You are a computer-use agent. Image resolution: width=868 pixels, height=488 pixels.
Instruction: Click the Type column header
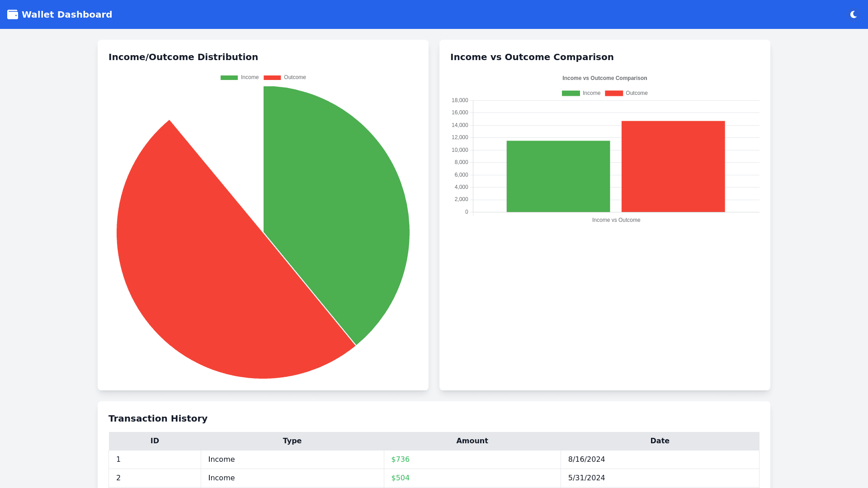tap(292, 441)
